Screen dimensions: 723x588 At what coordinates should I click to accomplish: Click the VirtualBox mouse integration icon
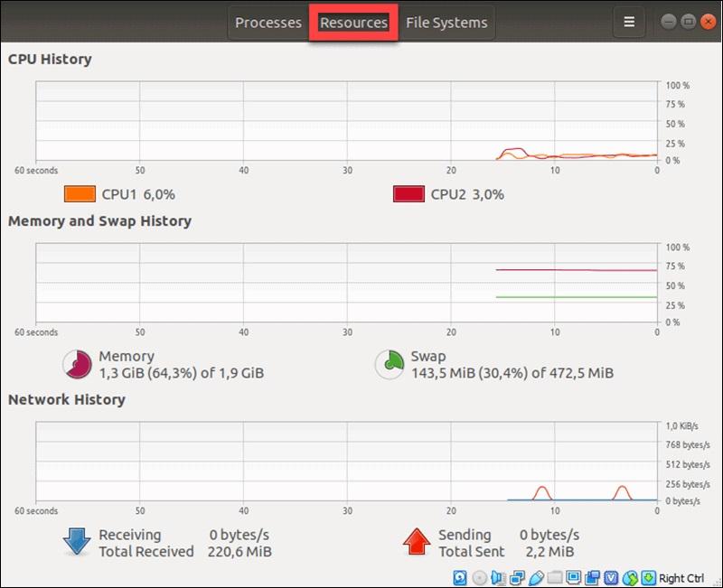[630, 577]
